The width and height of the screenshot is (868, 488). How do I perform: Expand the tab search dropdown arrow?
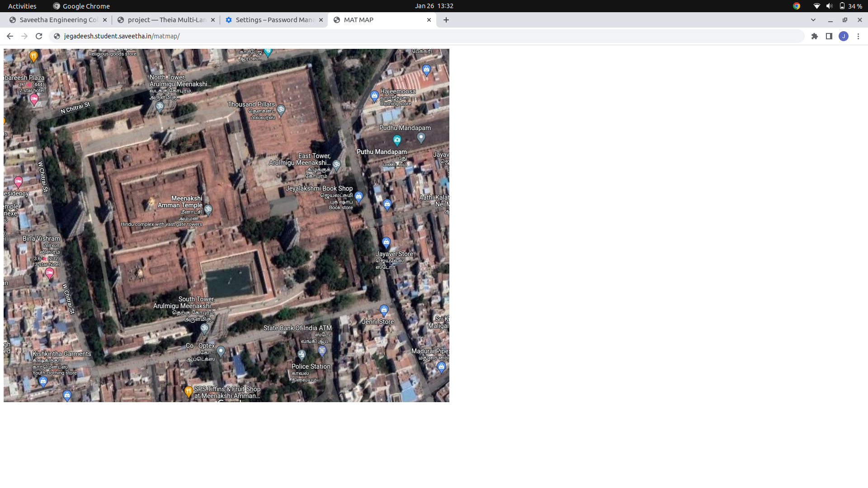tap(813, 20)
